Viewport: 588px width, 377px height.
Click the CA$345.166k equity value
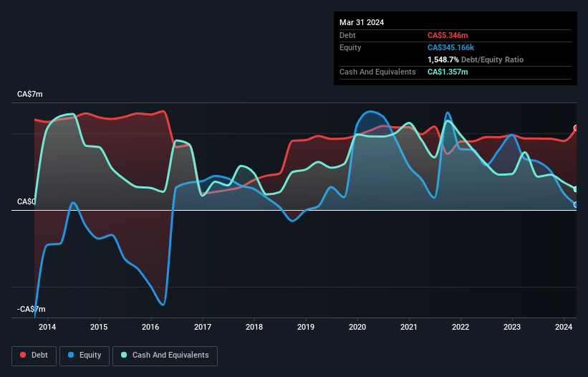450,47
